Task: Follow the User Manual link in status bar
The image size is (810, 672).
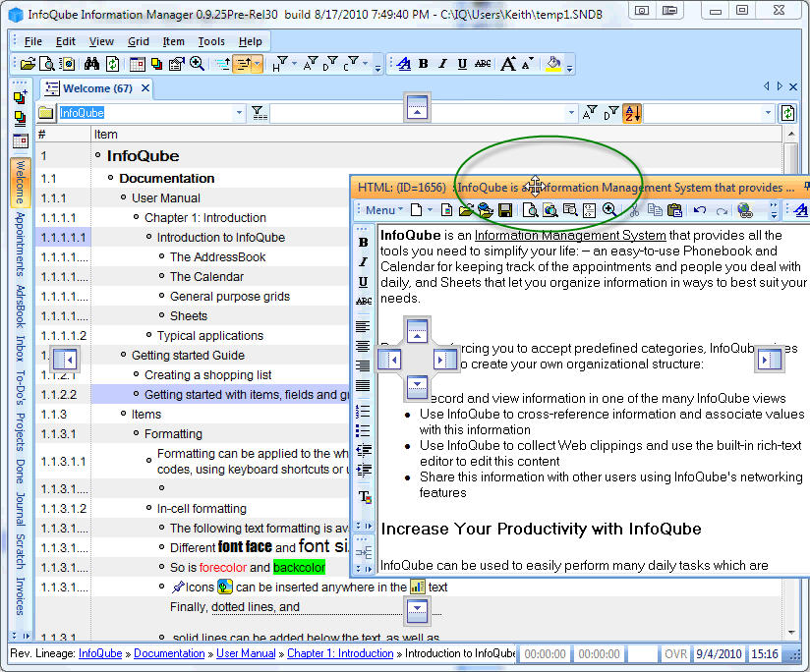Action: (x=246, y=653)
